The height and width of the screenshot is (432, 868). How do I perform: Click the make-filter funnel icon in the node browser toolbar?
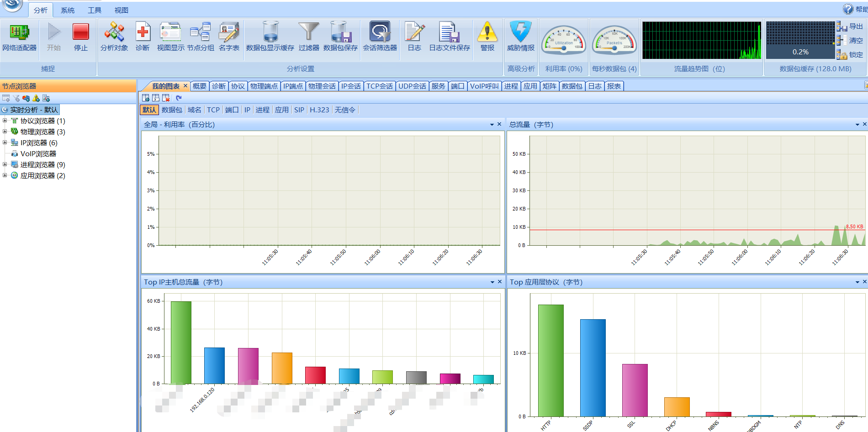[x=16, y=98]
